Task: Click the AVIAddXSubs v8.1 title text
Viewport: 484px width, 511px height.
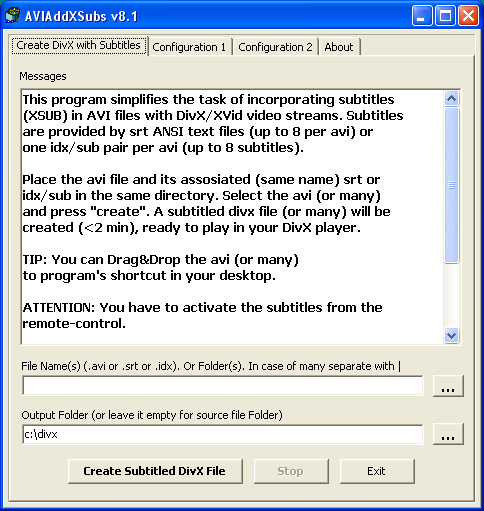Action: pyautogui.click(x=81, y=16)
